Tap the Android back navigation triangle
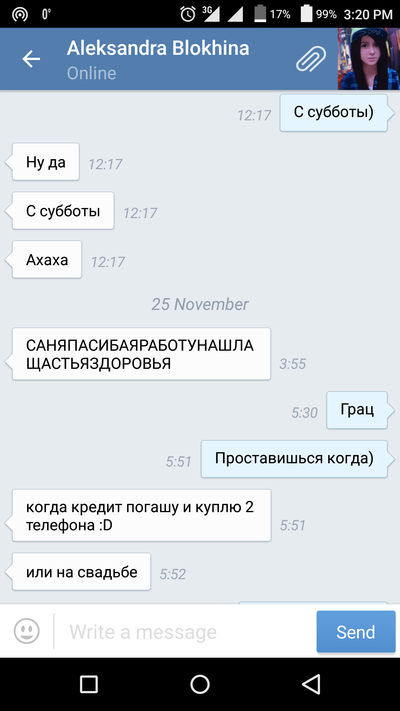 point(311,684)
